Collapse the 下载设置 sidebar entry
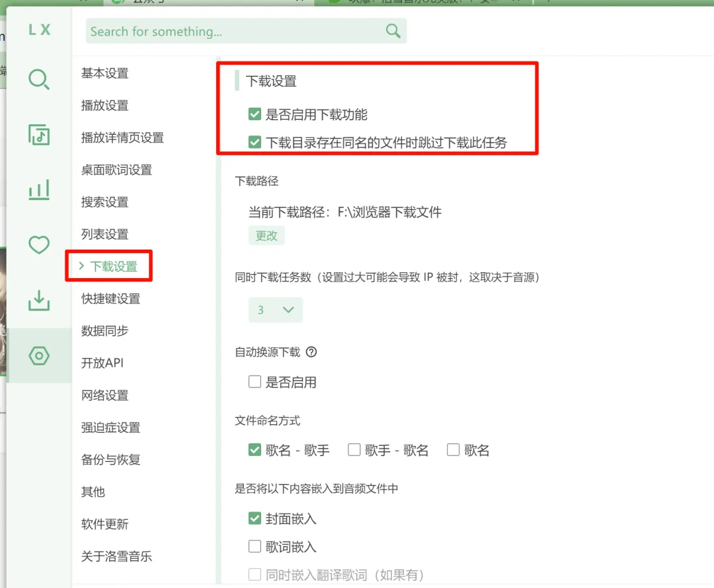Image resolution: width=714 pixels, height=588 pixels. click(112, 266)
